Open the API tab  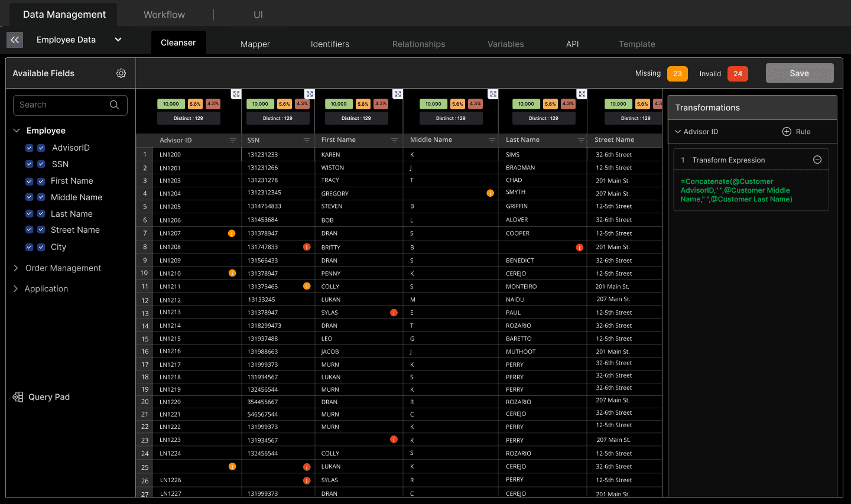click(x=573, y=44)
